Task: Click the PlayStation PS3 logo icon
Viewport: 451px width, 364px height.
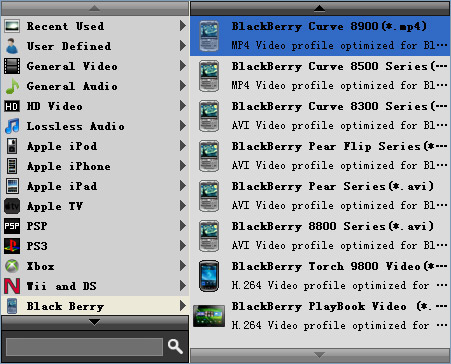Action: (12, 246)
